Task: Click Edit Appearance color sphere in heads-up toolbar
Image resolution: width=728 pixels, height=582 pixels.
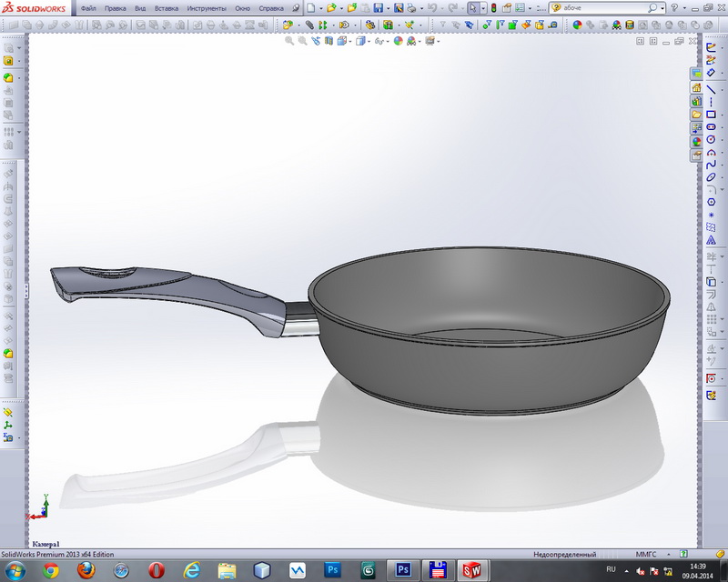Action: coord(398,41)
